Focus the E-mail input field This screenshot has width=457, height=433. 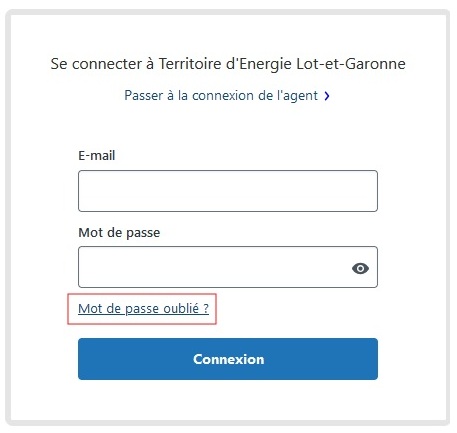coord(228,191)
